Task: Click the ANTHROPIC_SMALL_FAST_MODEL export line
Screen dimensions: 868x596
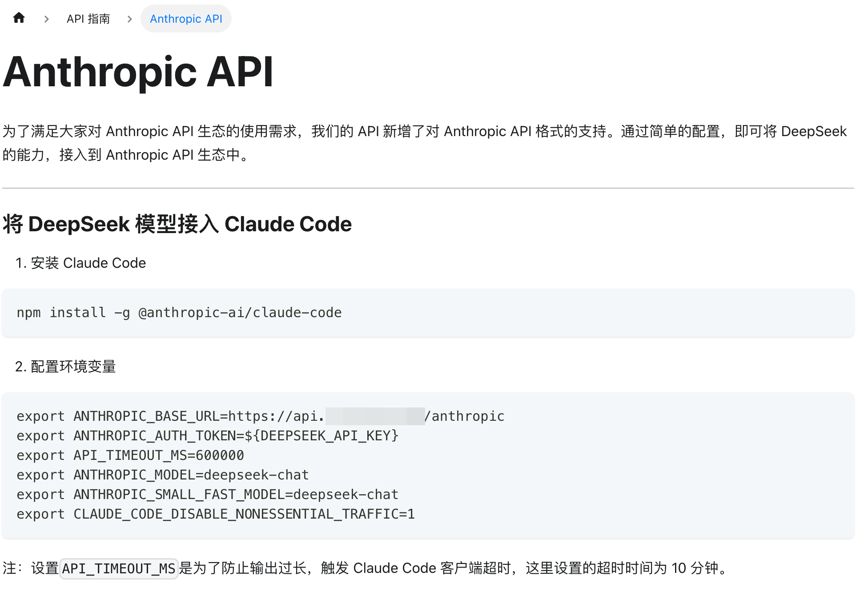Action: pos(207,495)
